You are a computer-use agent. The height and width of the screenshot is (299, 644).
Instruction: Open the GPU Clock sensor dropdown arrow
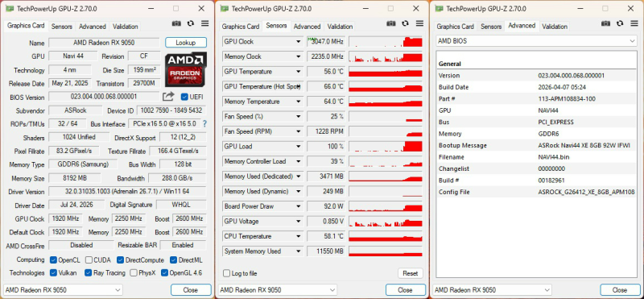tap(299, 42)
